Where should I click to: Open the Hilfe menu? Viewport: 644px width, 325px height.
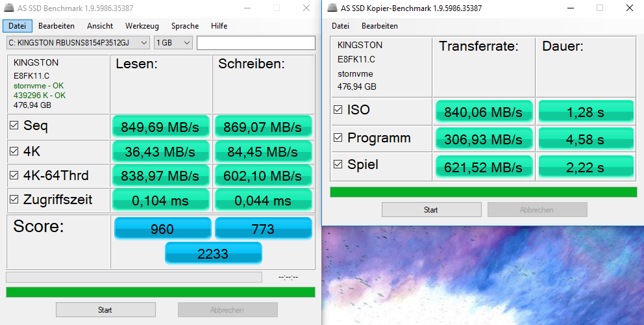219,26
